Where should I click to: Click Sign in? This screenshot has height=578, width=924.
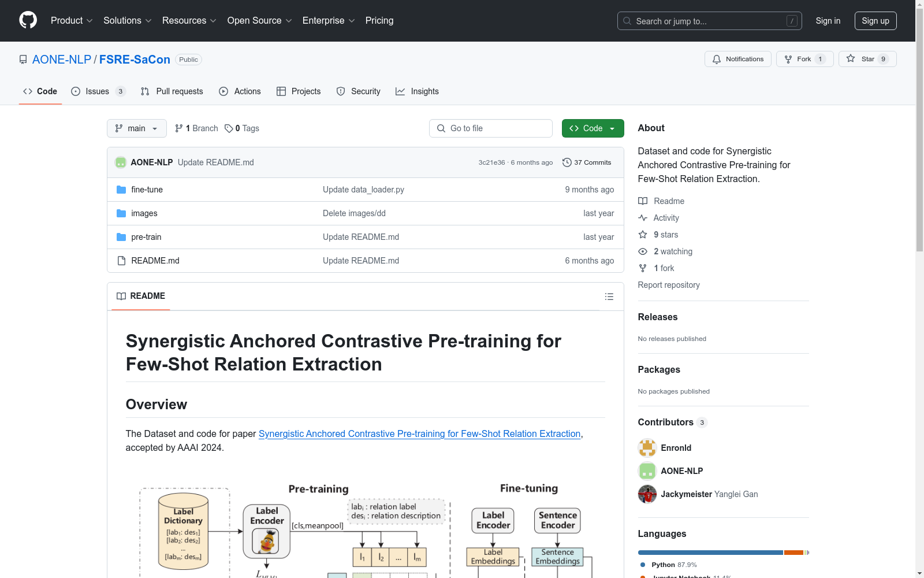click(828, 21)
